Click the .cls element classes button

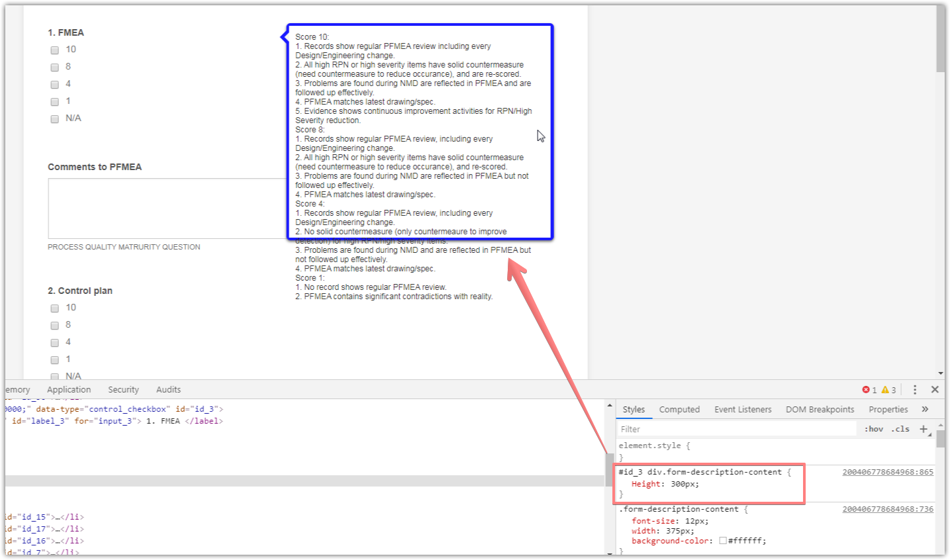point(899,428)
